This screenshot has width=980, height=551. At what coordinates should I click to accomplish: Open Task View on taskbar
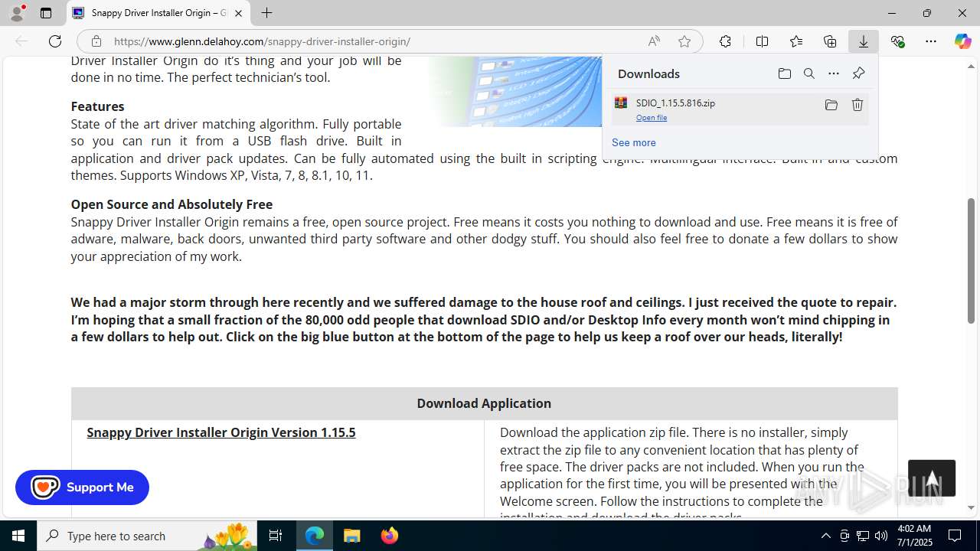[x=276, y=536]
